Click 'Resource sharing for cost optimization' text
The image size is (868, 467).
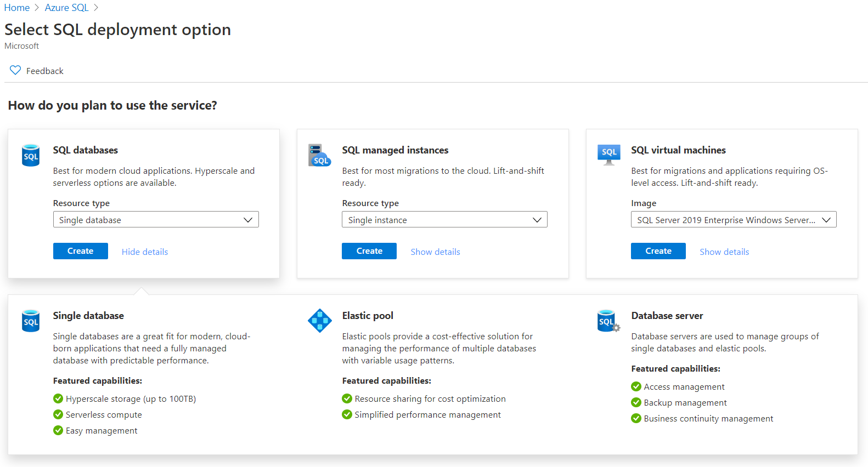click(430, 399)
